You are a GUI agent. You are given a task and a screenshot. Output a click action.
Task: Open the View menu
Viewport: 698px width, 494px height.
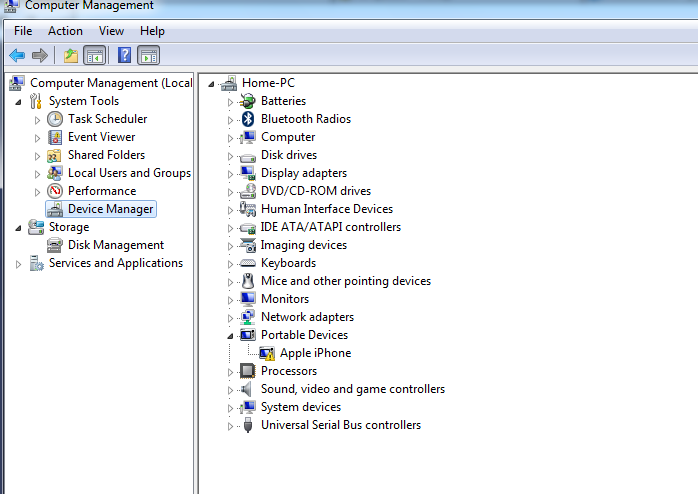point(111,31)
